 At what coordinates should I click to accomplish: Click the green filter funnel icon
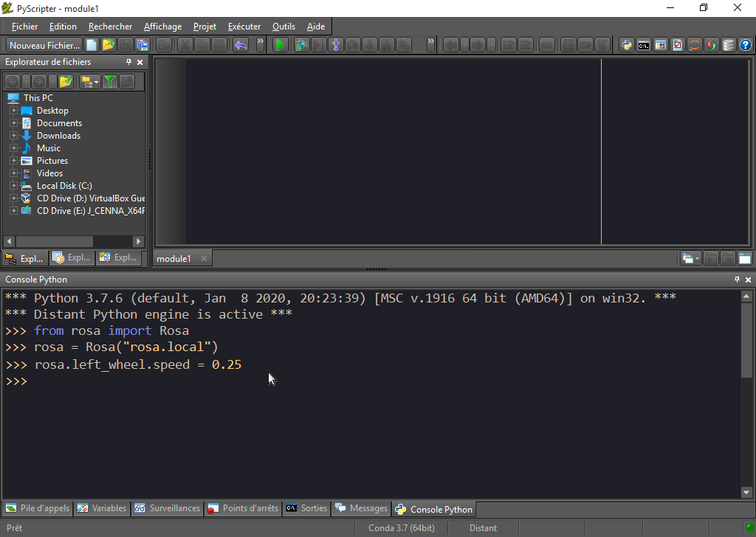click(x=110, y=81)
